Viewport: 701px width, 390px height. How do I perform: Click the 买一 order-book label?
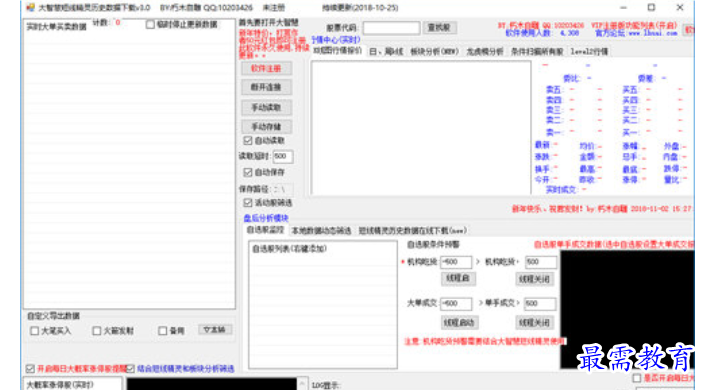point(630,132)
